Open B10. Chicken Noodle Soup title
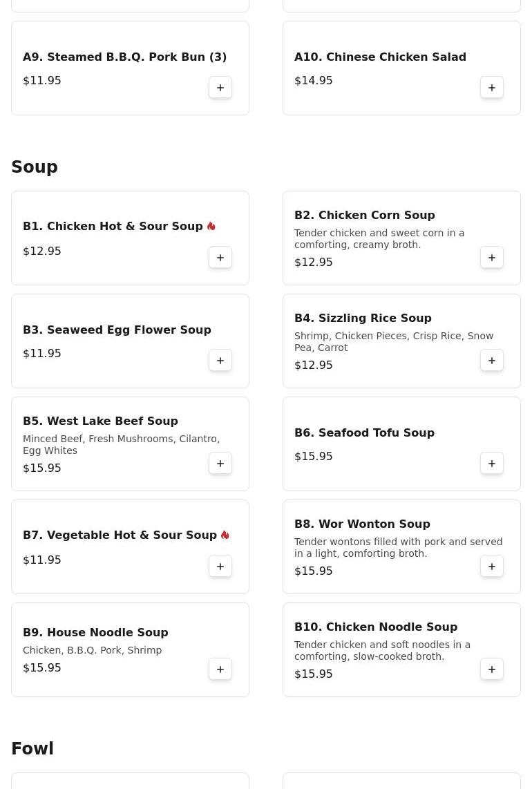 point(376,627)
